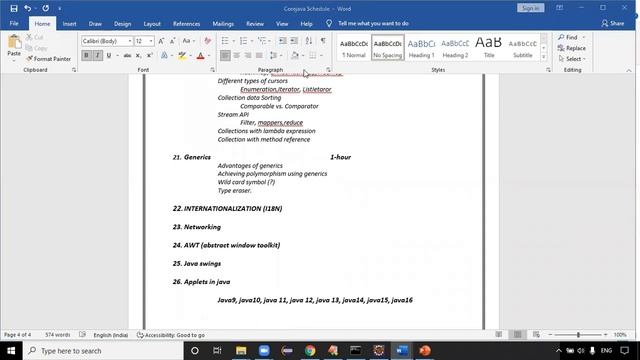Undo the last action
Viewport: 640px width, 360px height.
click(x=27, y=8)
